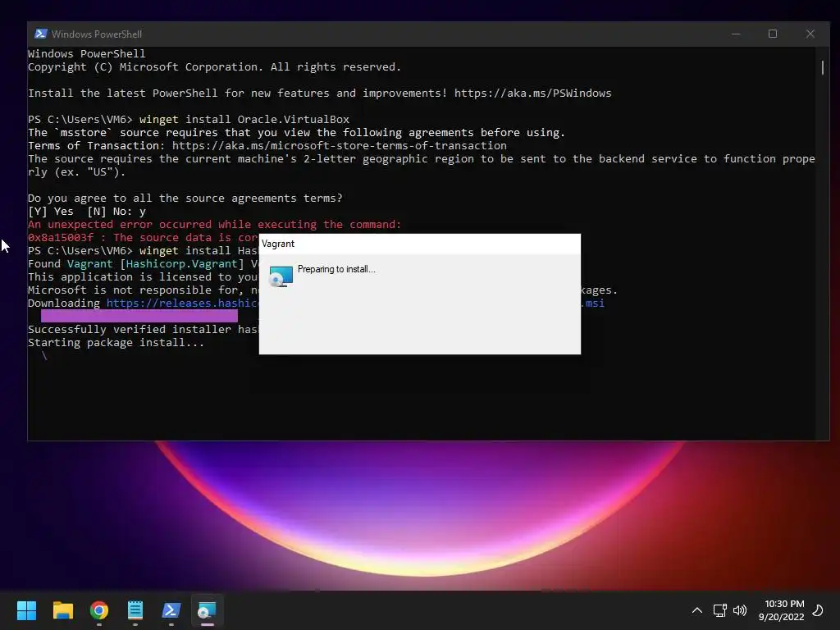Screen dimensions: 840x630
Task: Open the focus assist moon icon
Action: point(818,610)
